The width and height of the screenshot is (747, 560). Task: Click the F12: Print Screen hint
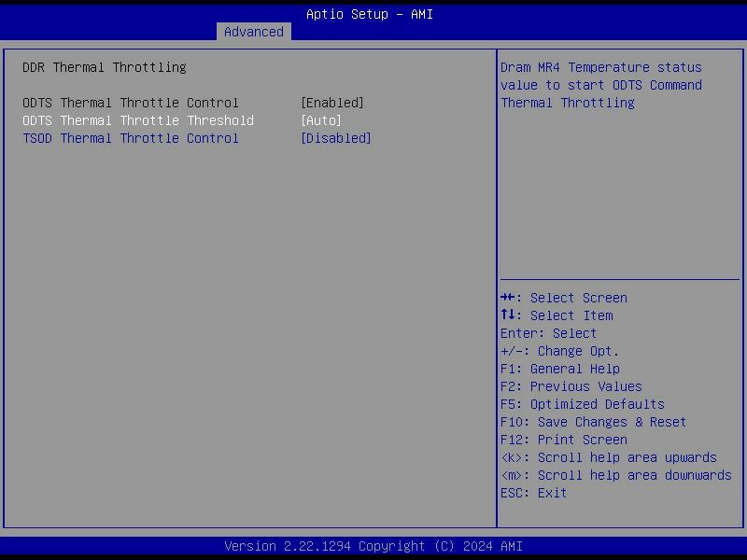point(564,440)
